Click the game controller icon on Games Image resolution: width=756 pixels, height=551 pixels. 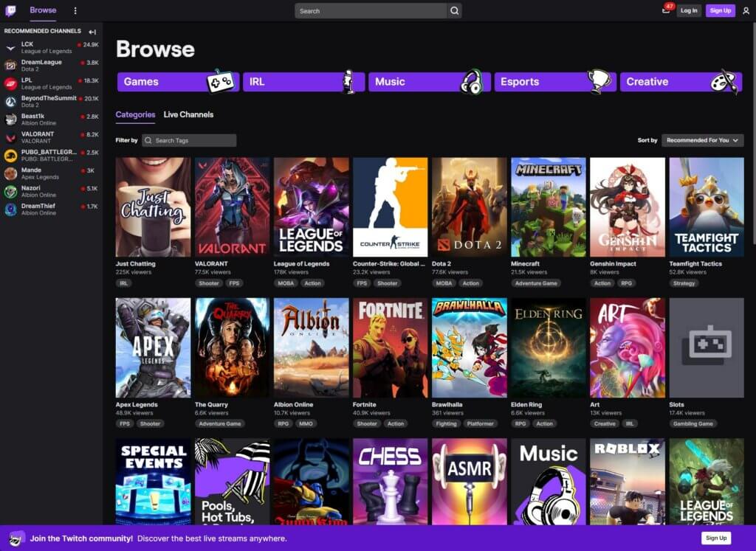pyautogui.click(x=221, y=81)
